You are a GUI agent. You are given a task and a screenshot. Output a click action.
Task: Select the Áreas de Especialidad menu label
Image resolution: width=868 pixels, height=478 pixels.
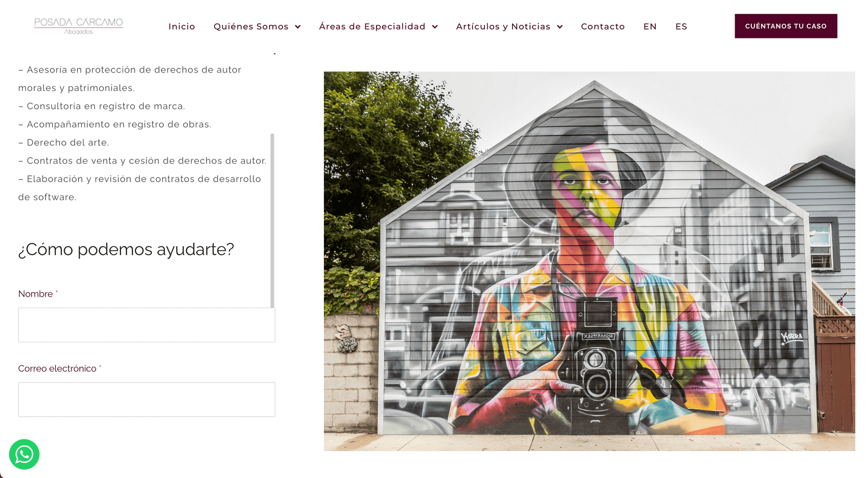(x=372, y=26)
